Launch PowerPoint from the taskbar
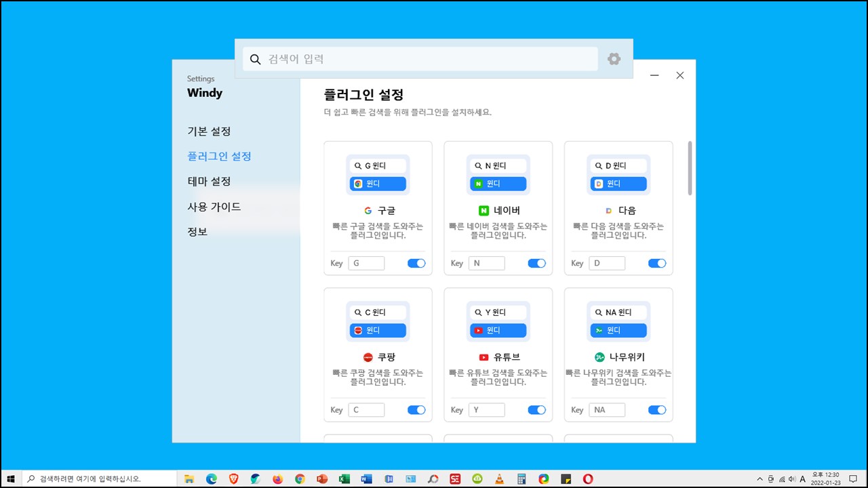868x488 pixels. pyautogui.click(x=322, y=479)
